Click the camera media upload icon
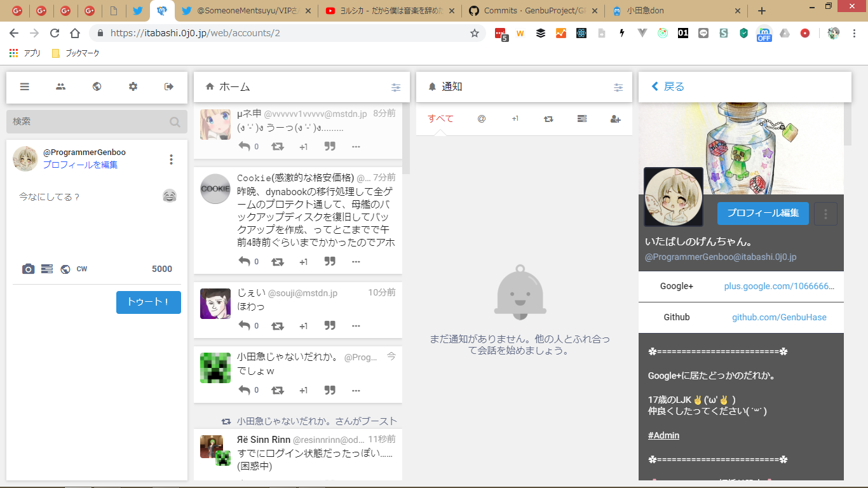Image resolution: width=868 pixels, height=488 pixels. pos(28,269)
